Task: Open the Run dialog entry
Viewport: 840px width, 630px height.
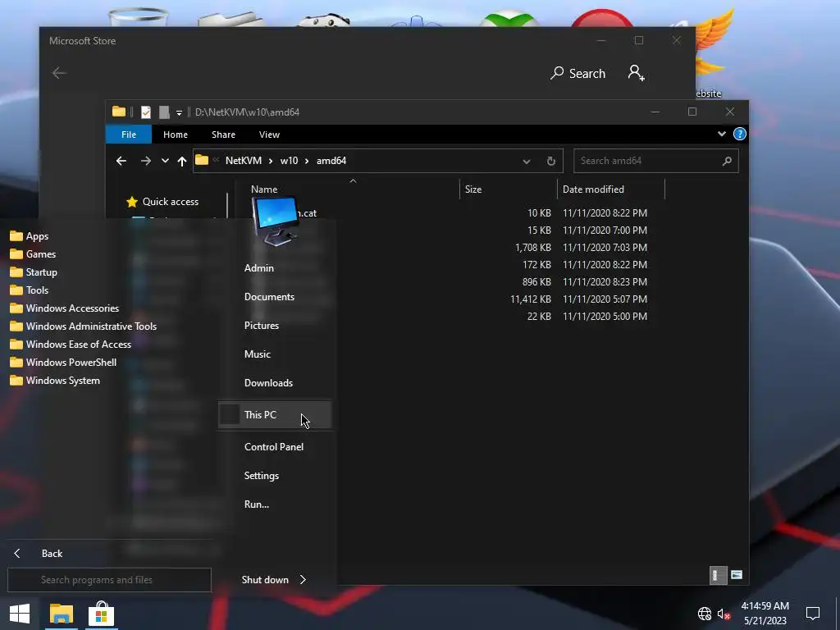Action: tap(257, 504)
